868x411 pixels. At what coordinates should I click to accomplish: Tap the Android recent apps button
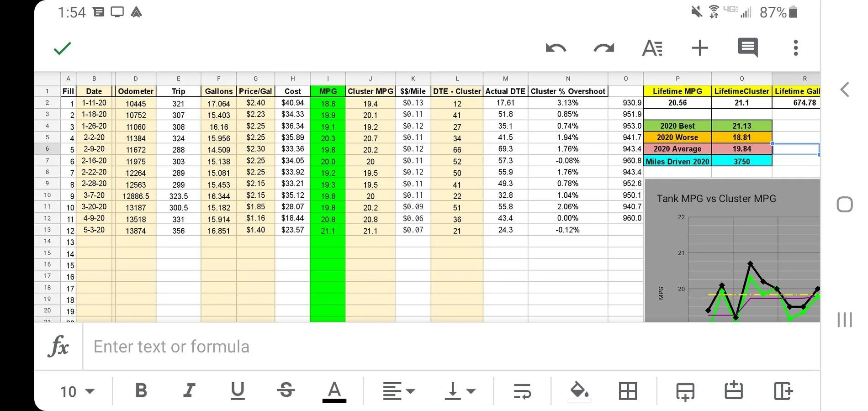845,319
